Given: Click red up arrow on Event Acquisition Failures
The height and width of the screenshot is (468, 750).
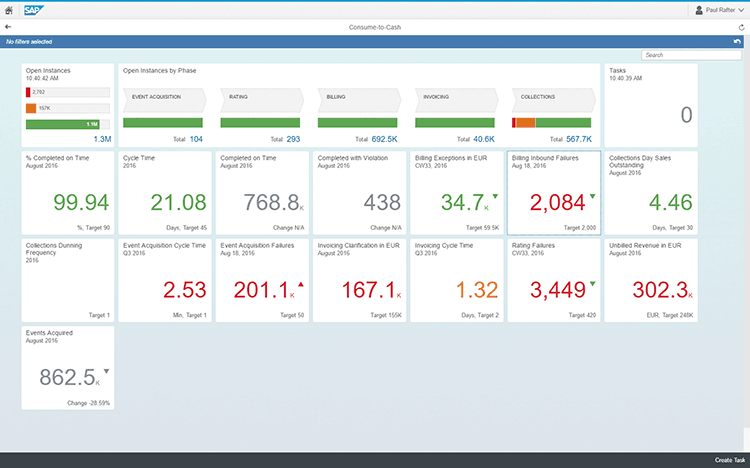Looking at the screenshot, I should click(x=301, y=284).
